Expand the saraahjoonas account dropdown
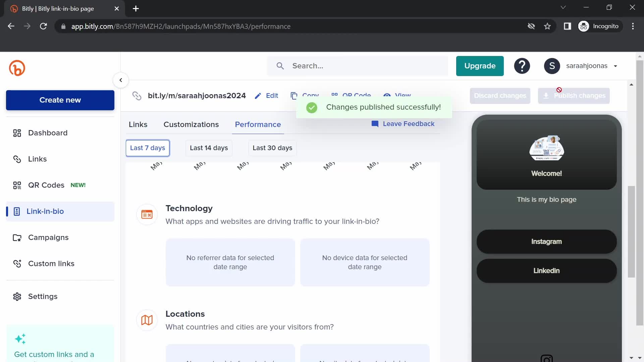 (x=615, y=66)
